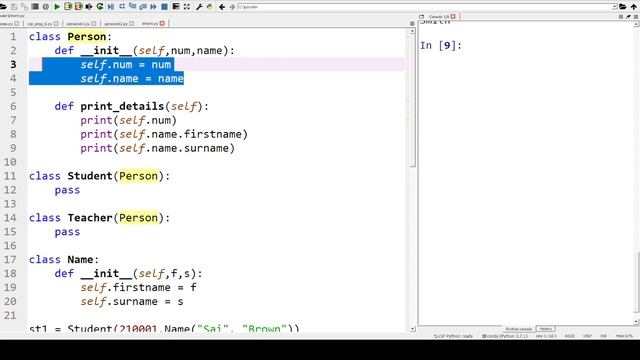Click 'Name' class name on line 17
The image size is (640, 360).
[x=80, y=260]
